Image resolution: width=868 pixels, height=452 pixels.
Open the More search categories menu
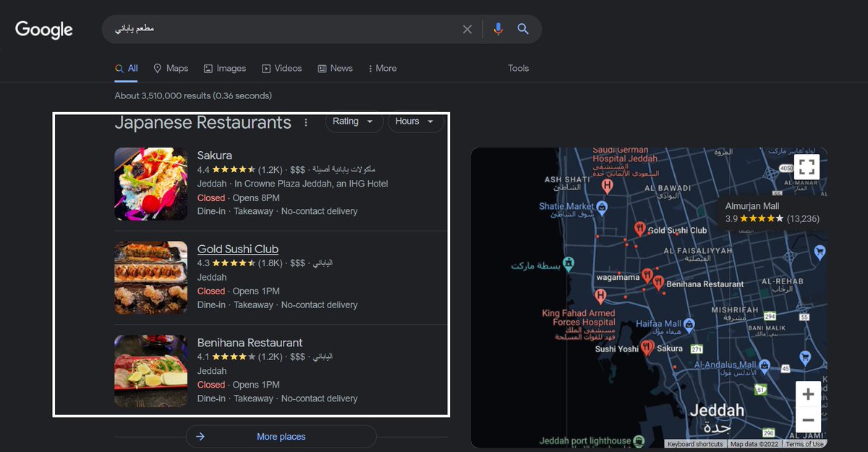tap(383, 68)
